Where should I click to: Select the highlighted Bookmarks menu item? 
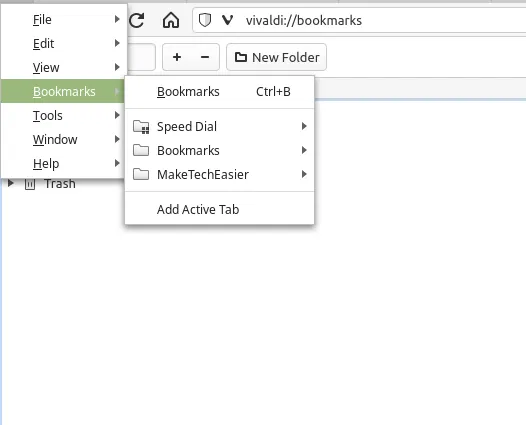coord(63,91)
